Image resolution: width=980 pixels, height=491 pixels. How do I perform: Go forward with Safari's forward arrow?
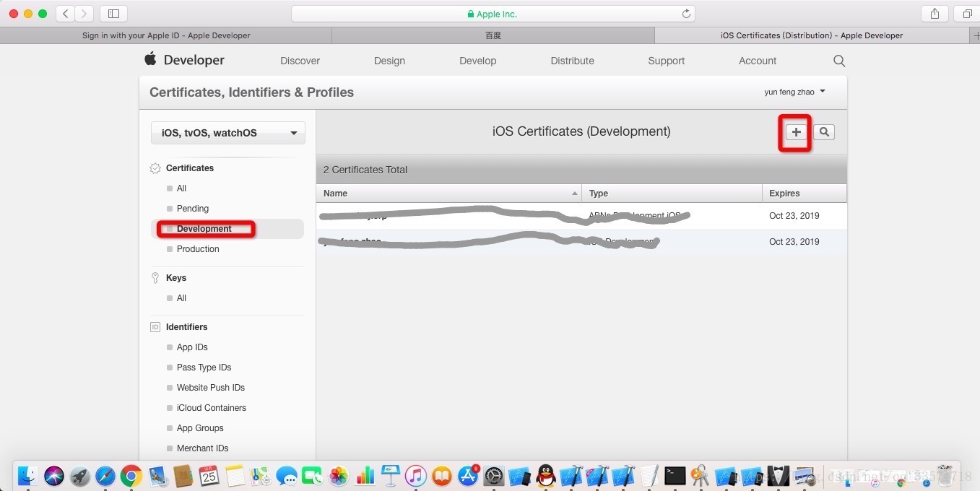pos(84,14)
